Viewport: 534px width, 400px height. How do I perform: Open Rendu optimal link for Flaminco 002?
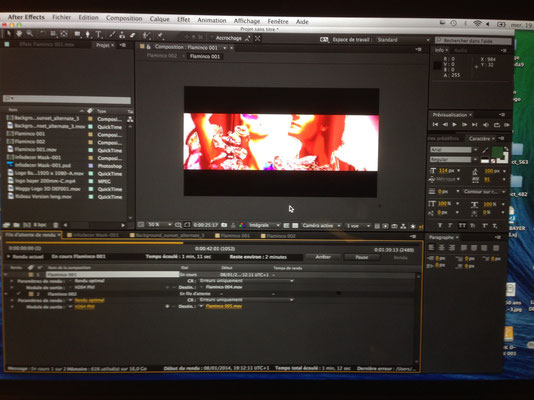(89, 300)
